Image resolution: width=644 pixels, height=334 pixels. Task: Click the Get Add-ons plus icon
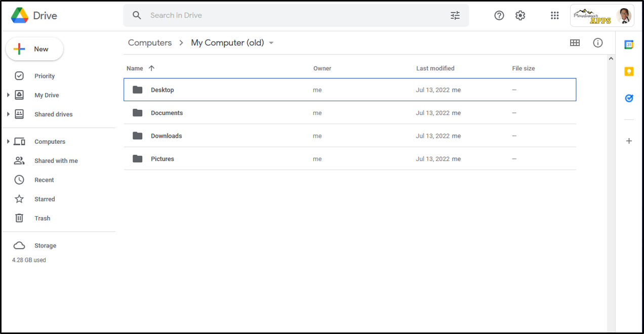629,141
